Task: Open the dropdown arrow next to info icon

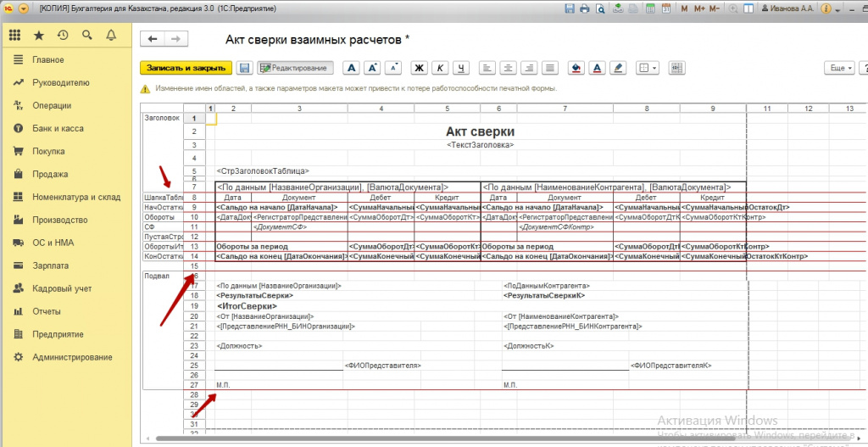Action: click(838, 9)
